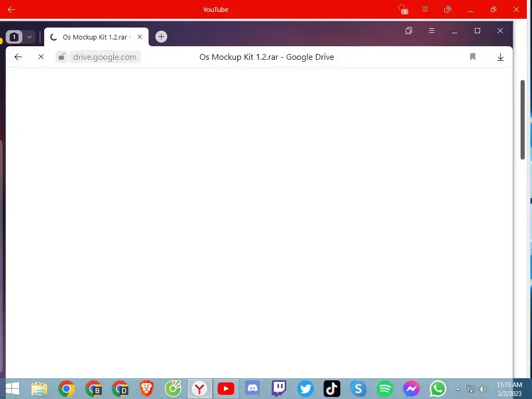Open the downloads arrow icon in address bar
The height and width of the screenshot is (399, 532).
(500, 57)
